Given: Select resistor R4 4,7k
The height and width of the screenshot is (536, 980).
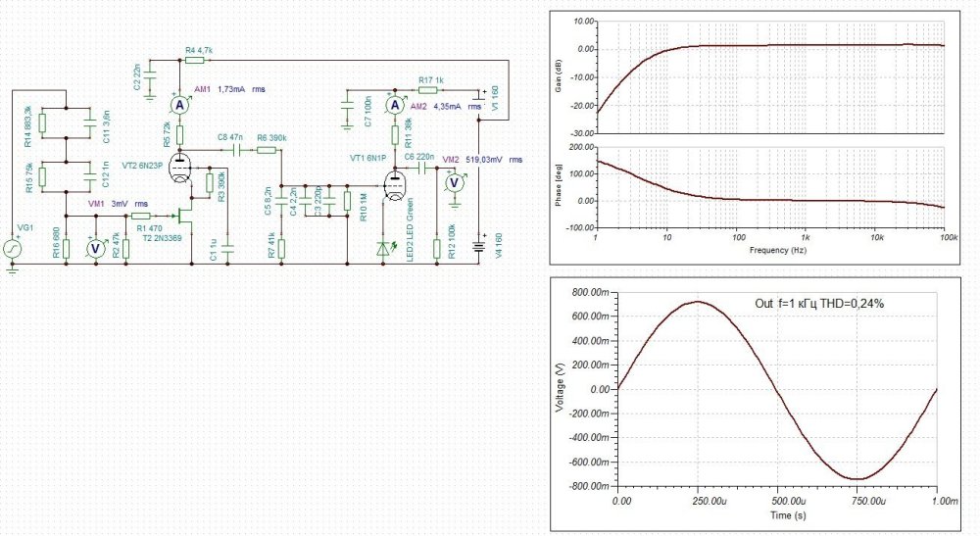Looking at the screenshot, I should pos(199,58).
